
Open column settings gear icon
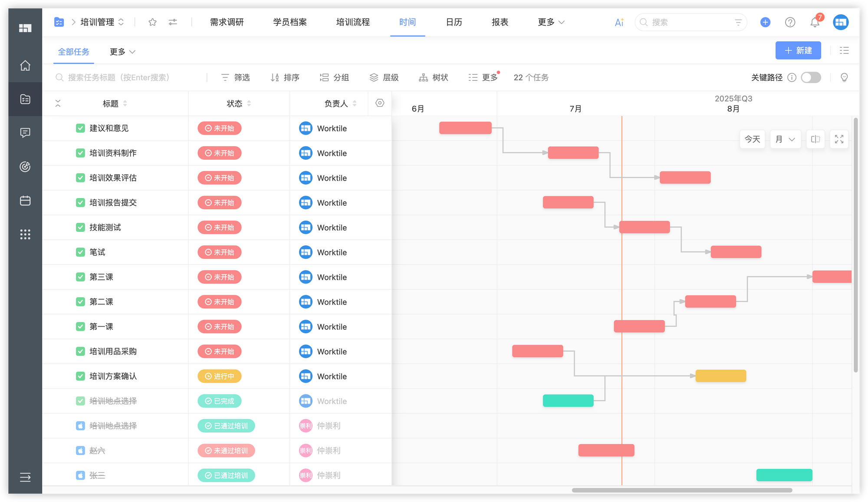click(x=380, y=103)
